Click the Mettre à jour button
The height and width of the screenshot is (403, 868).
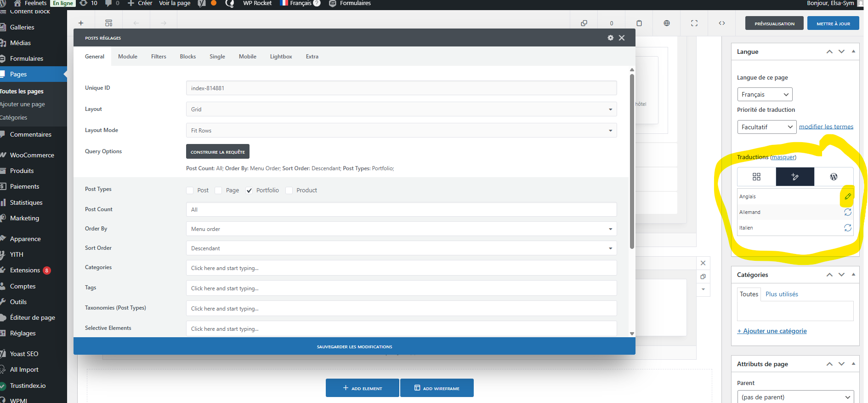[x=833, y=23]
